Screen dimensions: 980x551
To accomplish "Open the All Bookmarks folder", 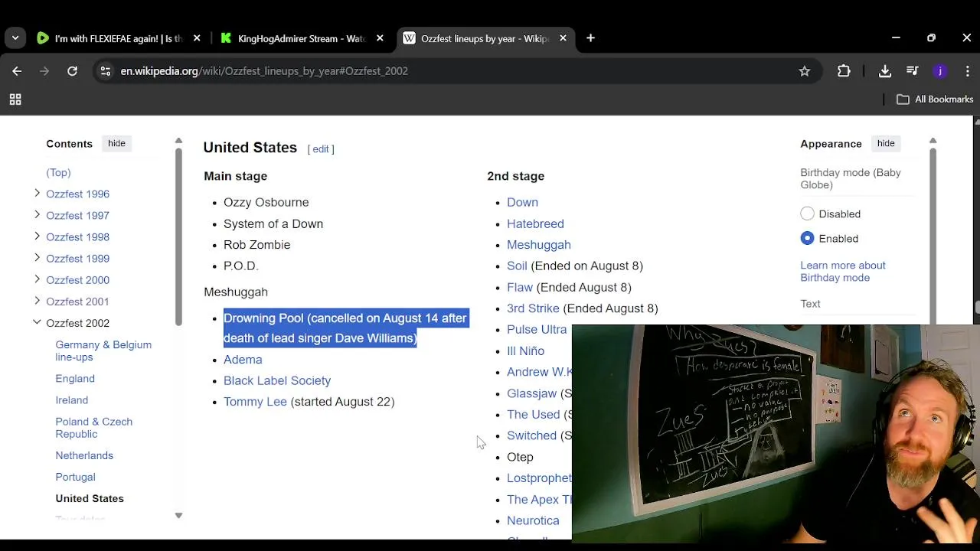I will (935, 99).
